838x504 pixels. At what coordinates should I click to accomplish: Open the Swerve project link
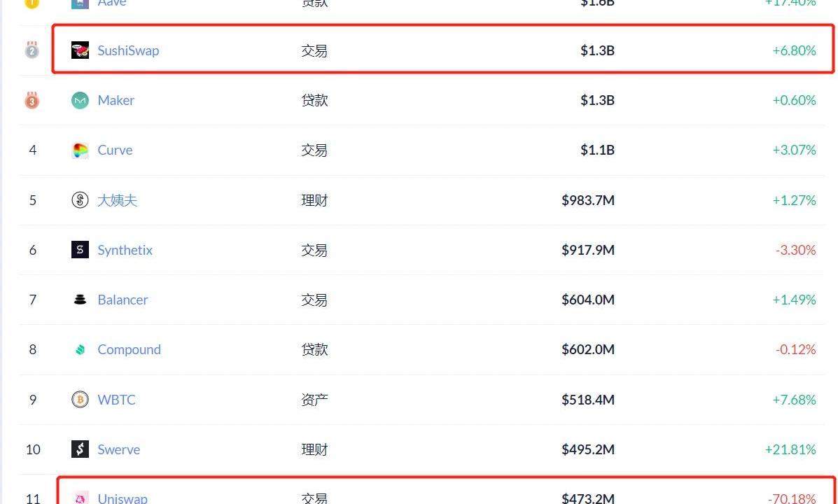(118, 449)
